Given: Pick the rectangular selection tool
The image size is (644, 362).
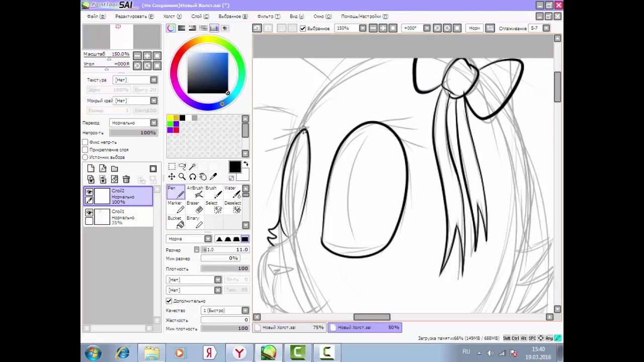Looking at the screenshot, I should click(x=172, y=166).
